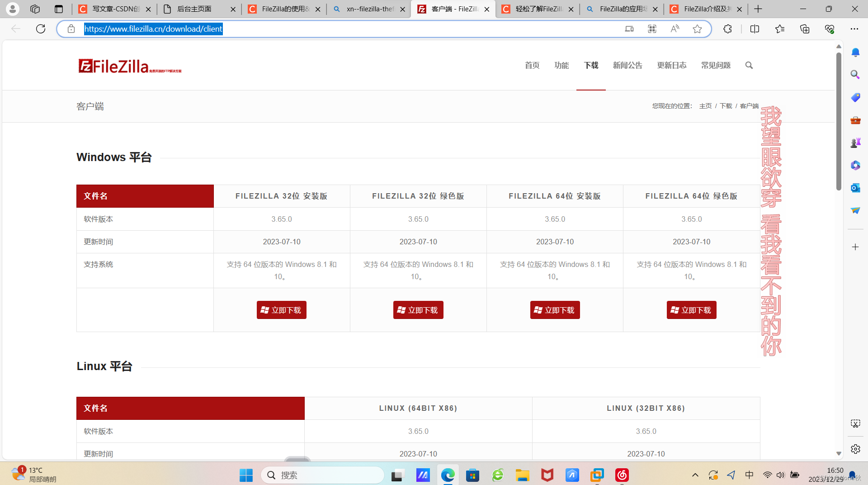
Task: Click the LINUX (64BIT X86) column header
Action: pos(418,408)
